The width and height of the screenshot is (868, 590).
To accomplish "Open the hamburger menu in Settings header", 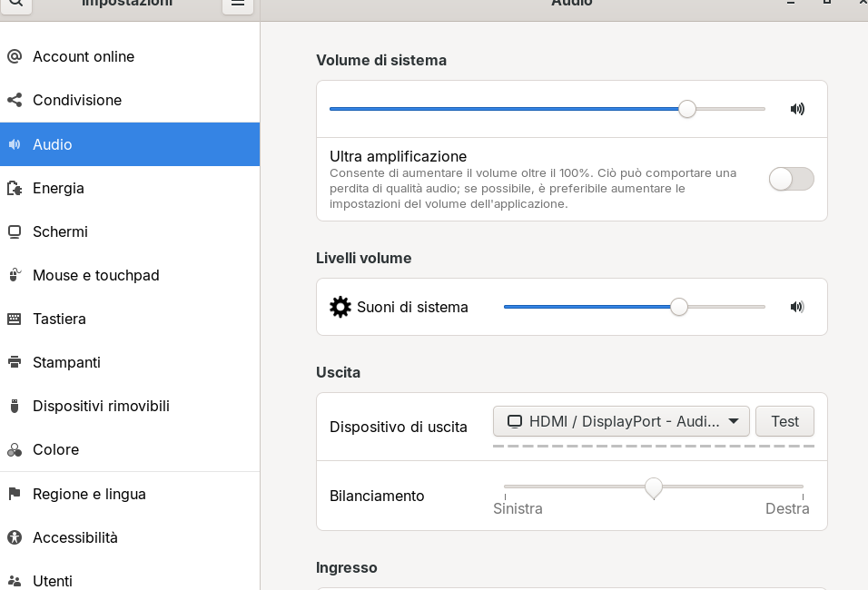I will click(x=238, y=4).
